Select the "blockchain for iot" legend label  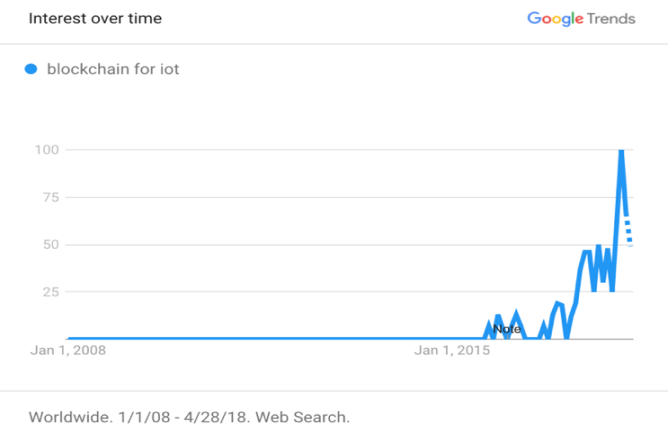[x=113, y=69]
